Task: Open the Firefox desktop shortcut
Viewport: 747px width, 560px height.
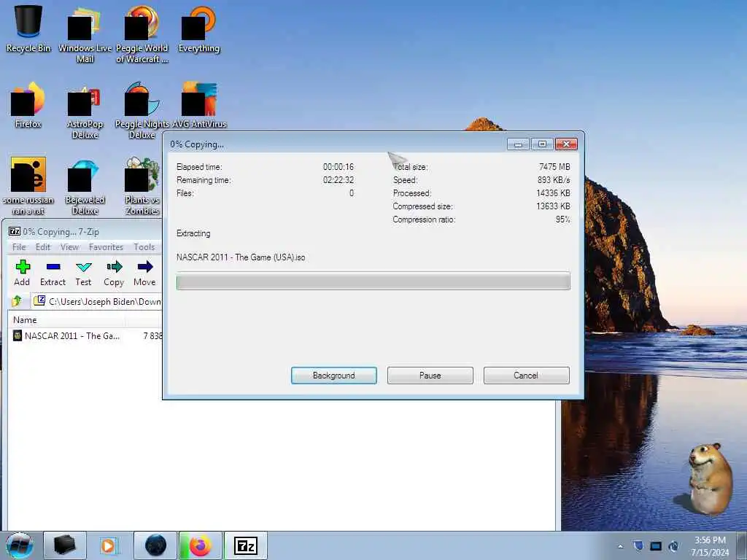Action: coord(28,105)
